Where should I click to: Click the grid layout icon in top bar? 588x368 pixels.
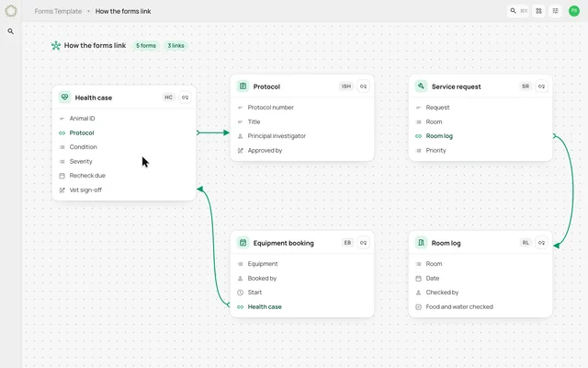click(539, 11)
